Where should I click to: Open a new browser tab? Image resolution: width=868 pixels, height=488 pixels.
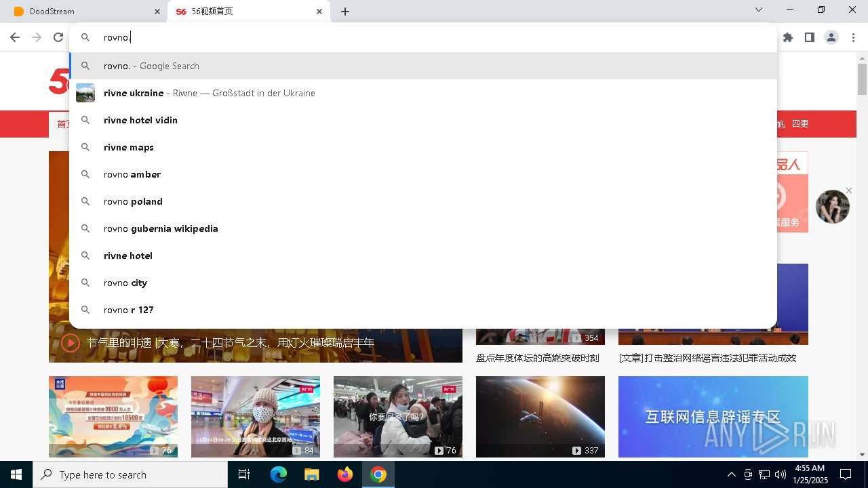345,12
